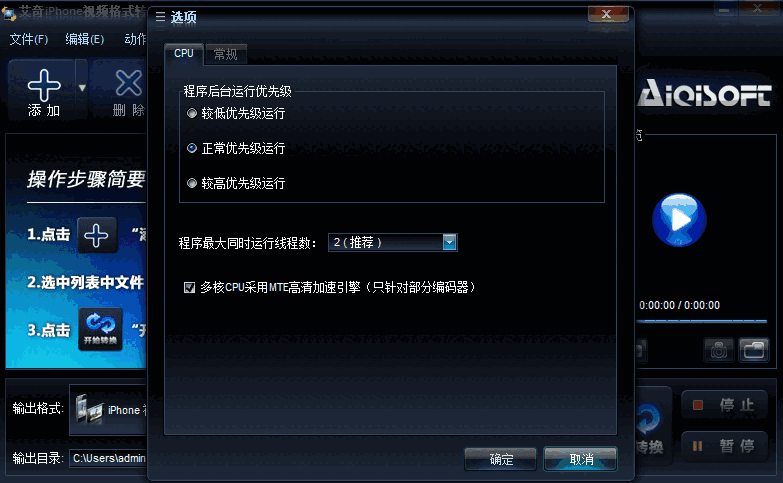
Task: Open the 文件(F) menu
Action: [x=28, y=39]
